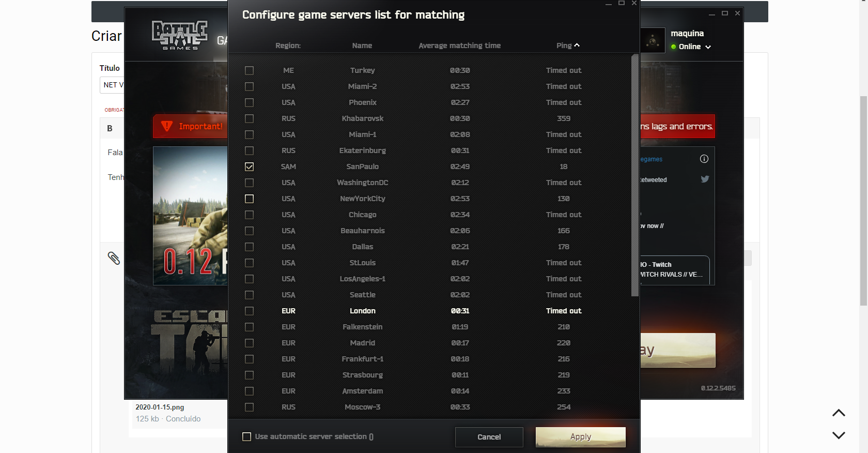Check the Frankfurt-1 server checkbox
The image size is (868, 453).
pos(249,359)
